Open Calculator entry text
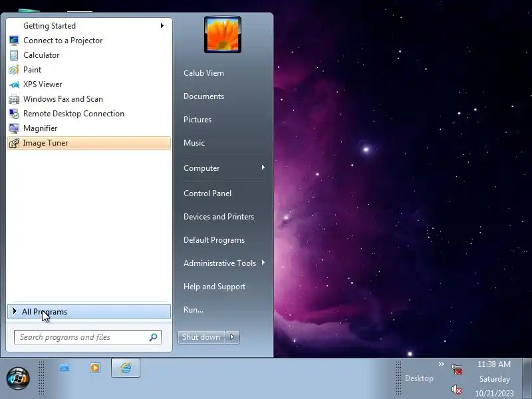The width and height of the screenshot is (532, 399). click(x=41, y=55)
